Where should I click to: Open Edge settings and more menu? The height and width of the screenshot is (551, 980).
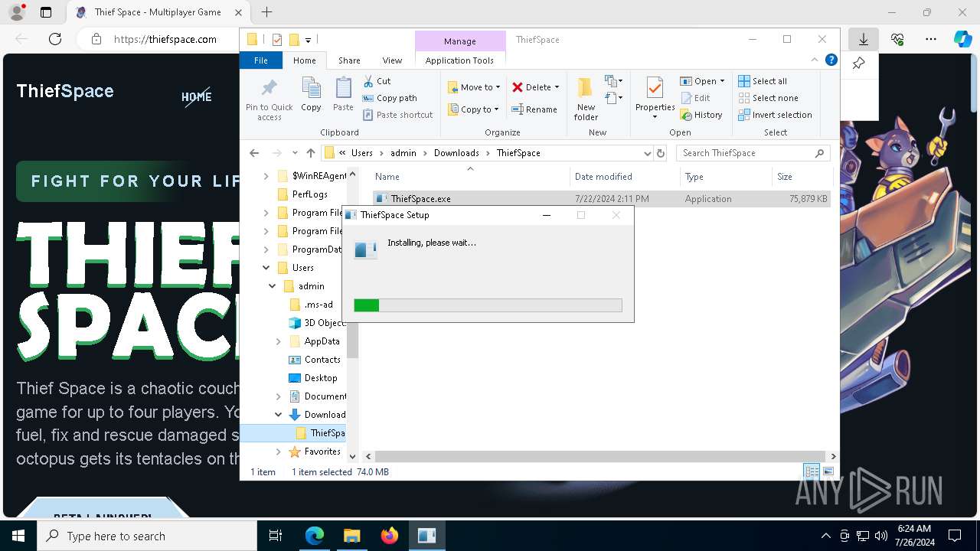[930, 39]
